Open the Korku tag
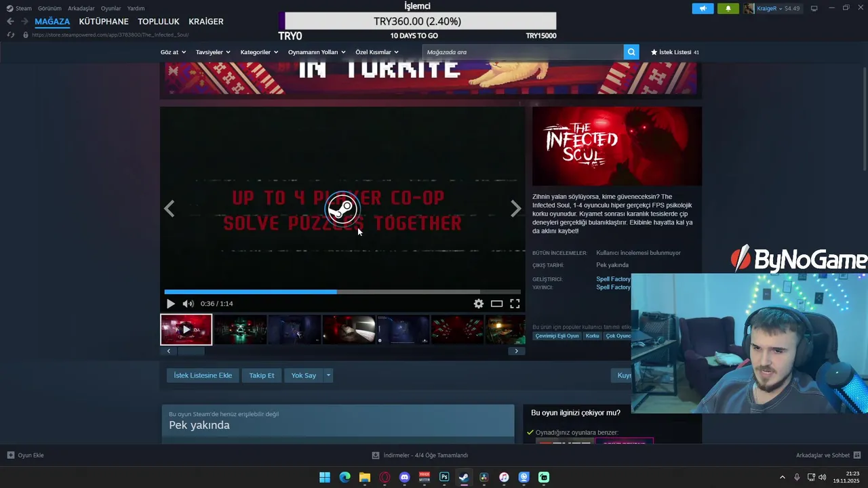 coord(593,336)
